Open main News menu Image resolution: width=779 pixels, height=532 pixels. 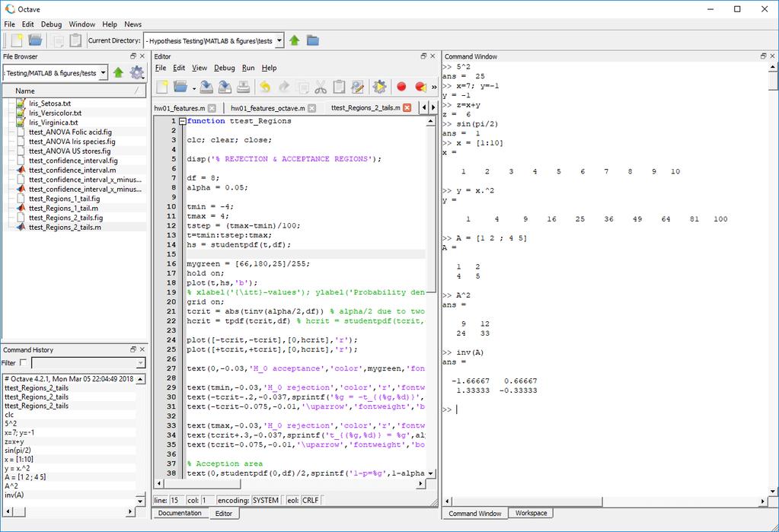132,24
